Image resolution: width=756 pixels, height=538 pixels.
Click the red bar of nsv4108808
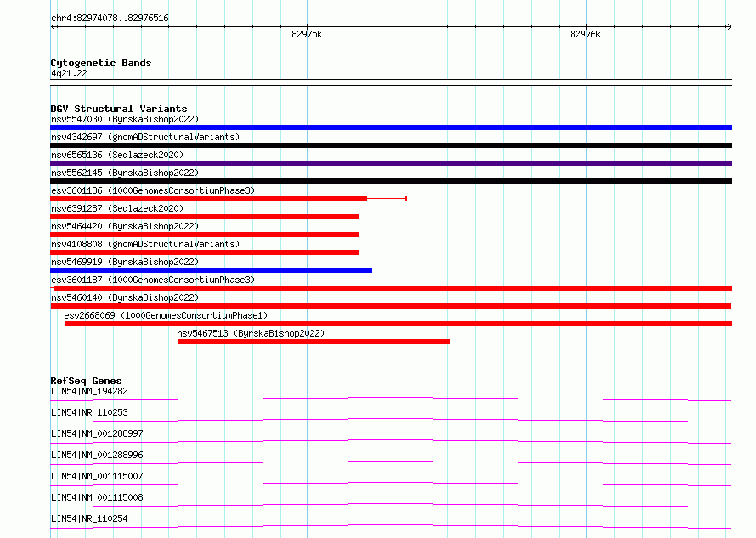[x=205, y=252]
